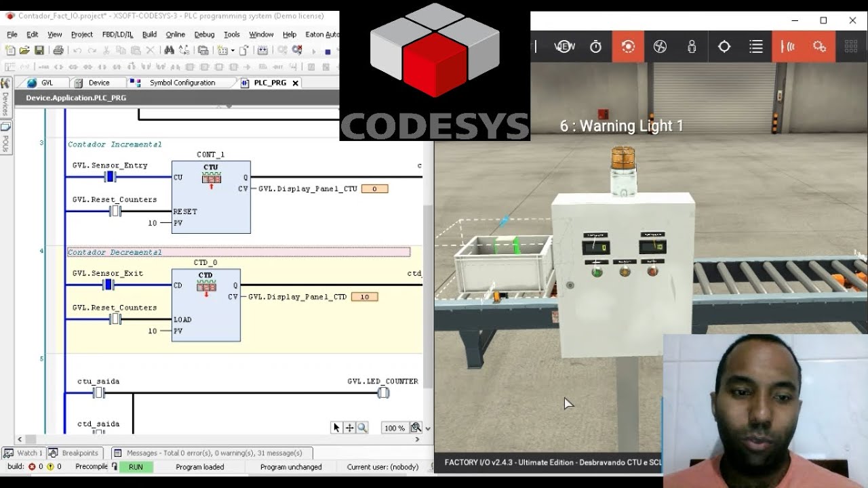Click the Factory I/O target crosshair icon
This screenshot has height=488, width=868.
tap(724, 46)
